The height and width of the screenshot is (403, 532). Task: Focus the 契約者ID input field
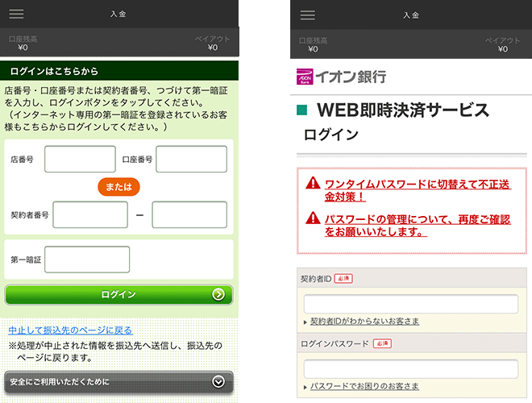tap(411, 304)
